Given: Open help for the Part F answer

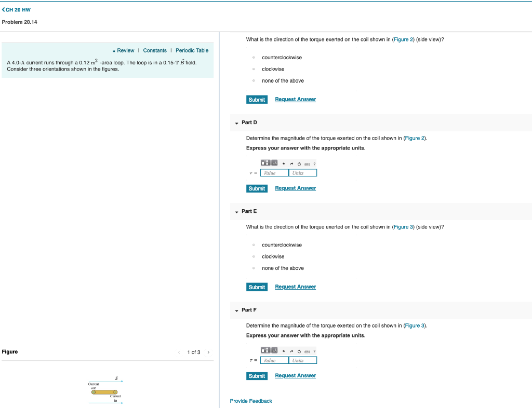Looking at the screenshot, I should pyautogui.click(x=314, y=351).
